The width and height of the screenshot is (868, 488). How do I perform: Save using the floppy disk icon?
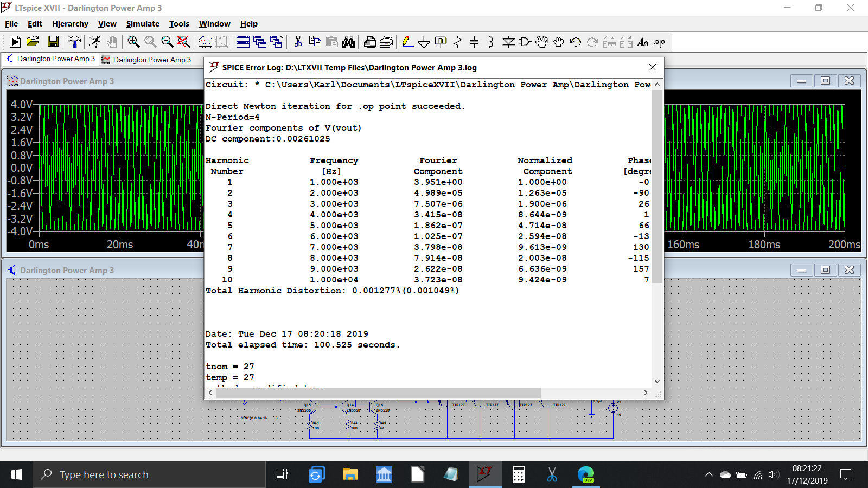53,42
